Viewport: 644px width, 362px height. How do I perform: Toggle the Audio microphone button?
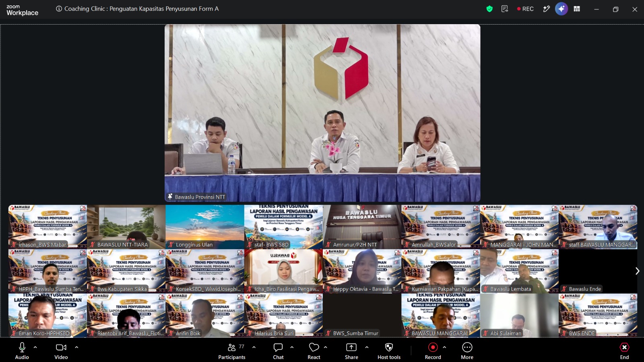(22, 350)
